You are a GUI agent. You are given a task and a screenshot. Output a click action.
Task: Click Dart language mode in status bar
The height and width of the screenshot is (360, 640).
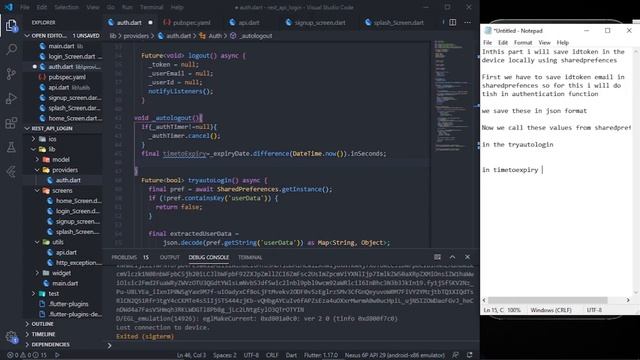pyautogui.click(x=291, y=355)
